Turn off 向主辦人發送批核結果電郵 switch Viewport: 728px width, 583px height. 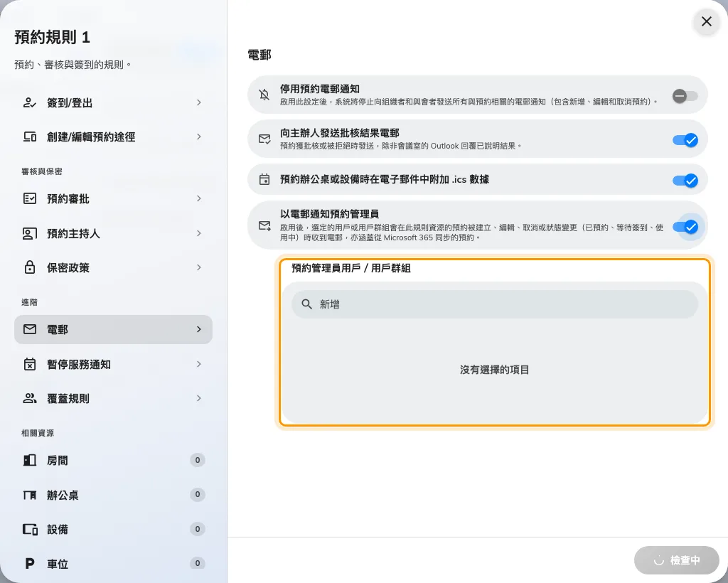[x=685, y=140]
